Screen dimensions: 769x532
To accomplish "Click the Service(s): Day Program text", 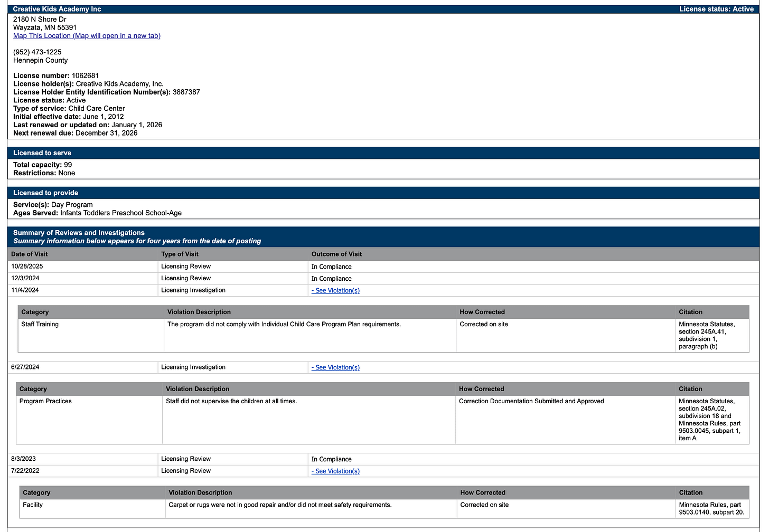I will [x=53, y=205].
